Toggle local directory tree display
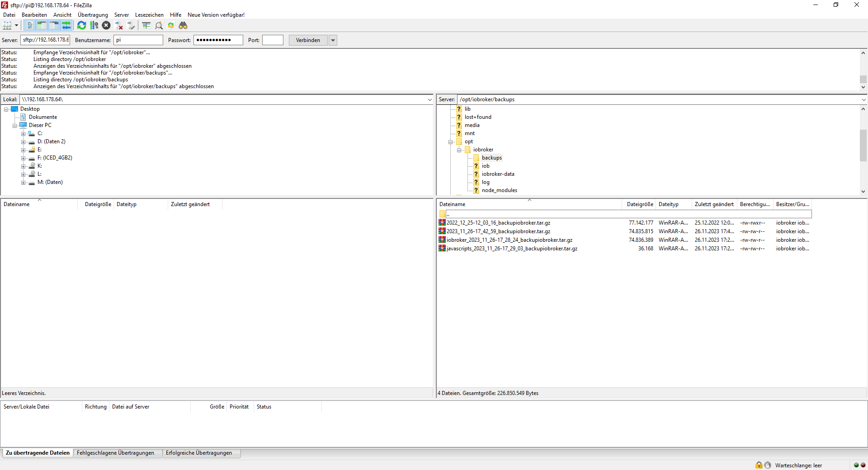The image size is (868, 470). point(42,26)
